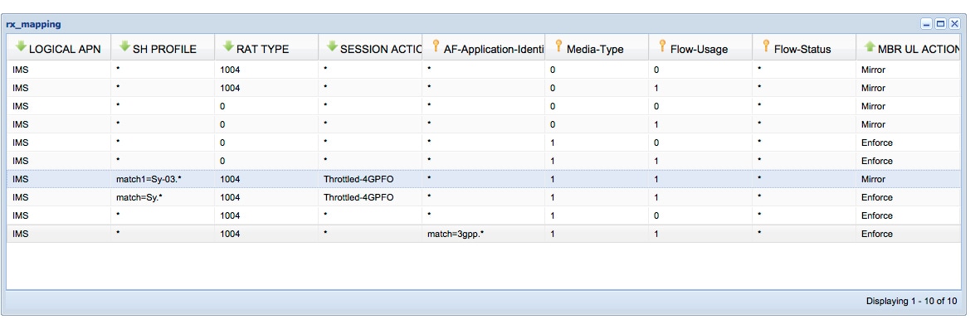Screen dimensions: 980x324
Task: Click key icon beside AF-Application-Identifier
Action: coord(436,46)
